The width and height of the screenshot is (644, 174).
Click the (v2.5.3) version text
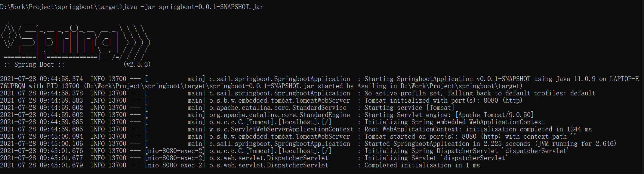tap(137, 64)
